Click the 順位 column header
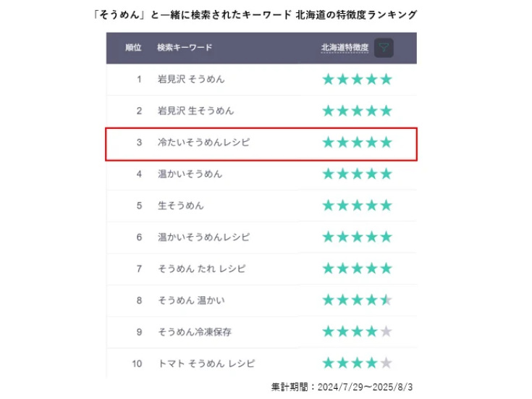This screenshot has width=532, height=399. (133, 48)
